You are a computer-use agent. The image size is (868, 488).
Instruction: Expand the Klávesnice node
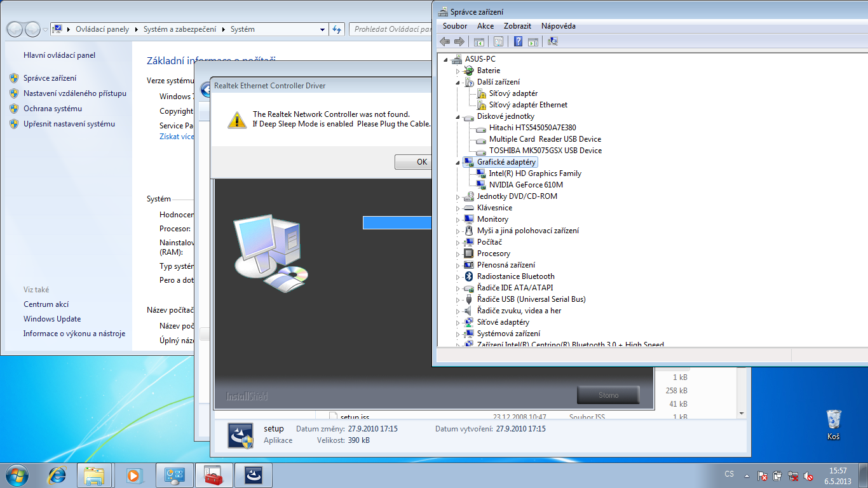point(458,208)
